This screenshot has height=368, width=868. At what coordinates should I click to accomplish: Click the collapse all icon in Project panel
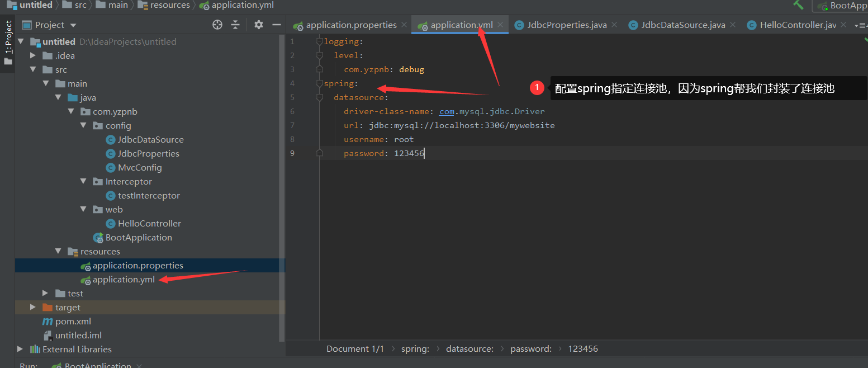[235, 25]
